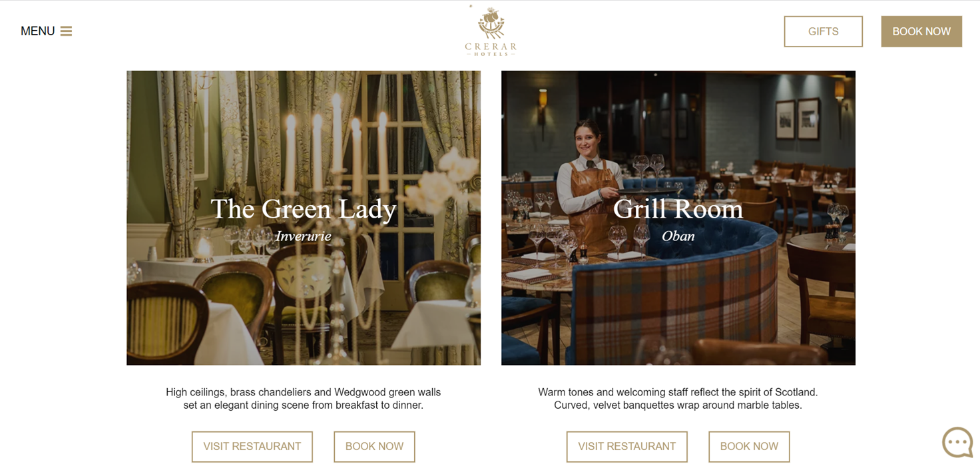Open the Grill Room restaurant photo
Screen dimensions: 980x466
(x=678, y=218)
